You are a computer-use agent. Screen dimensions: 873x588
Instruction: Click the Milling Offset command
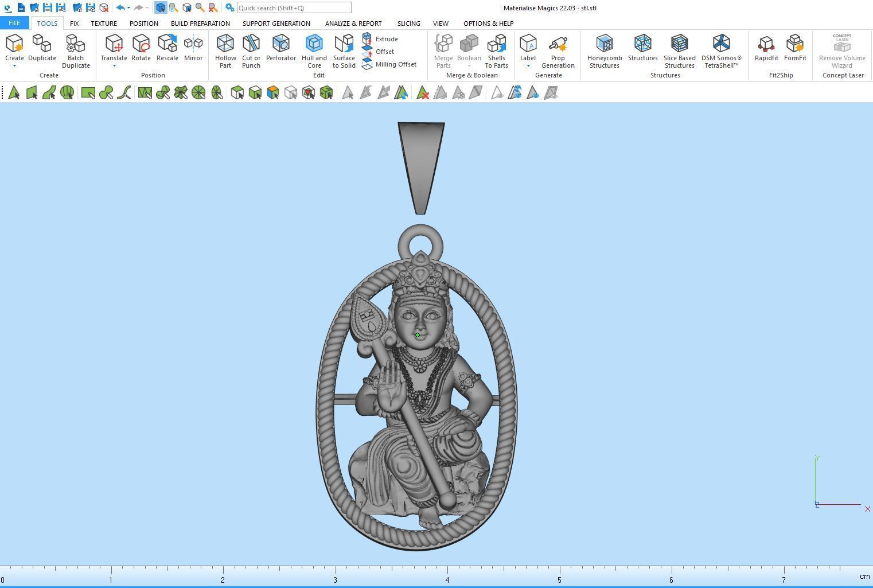coord(389,64)
